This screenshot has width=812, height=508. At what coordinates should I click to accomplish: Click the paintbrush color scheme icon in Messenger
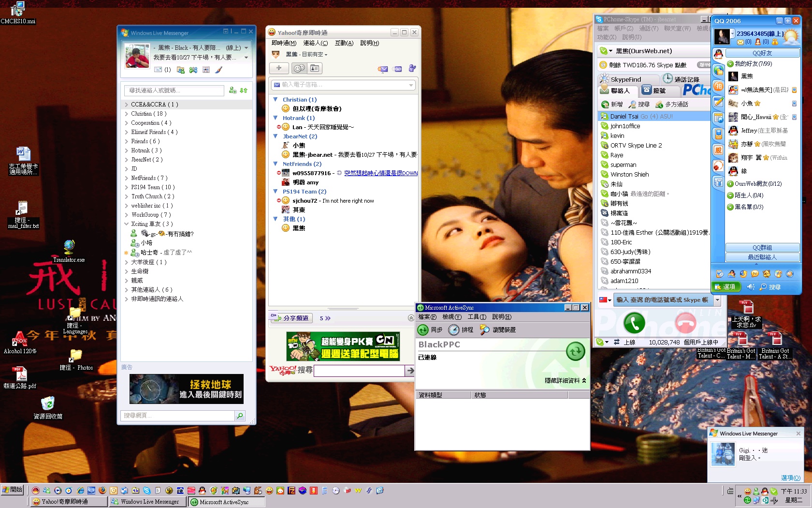point(218,70)
